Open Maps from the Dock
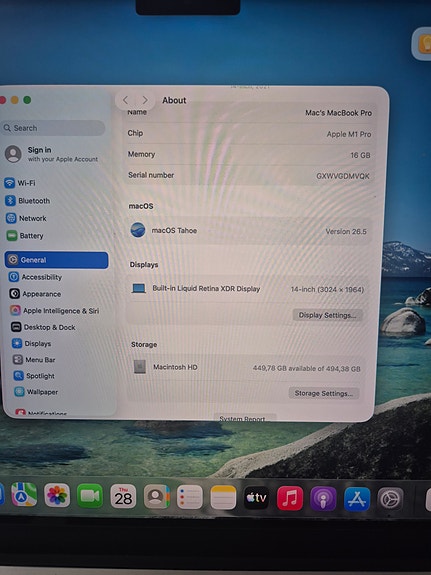431x575 pixels. [x=24, y=495]
